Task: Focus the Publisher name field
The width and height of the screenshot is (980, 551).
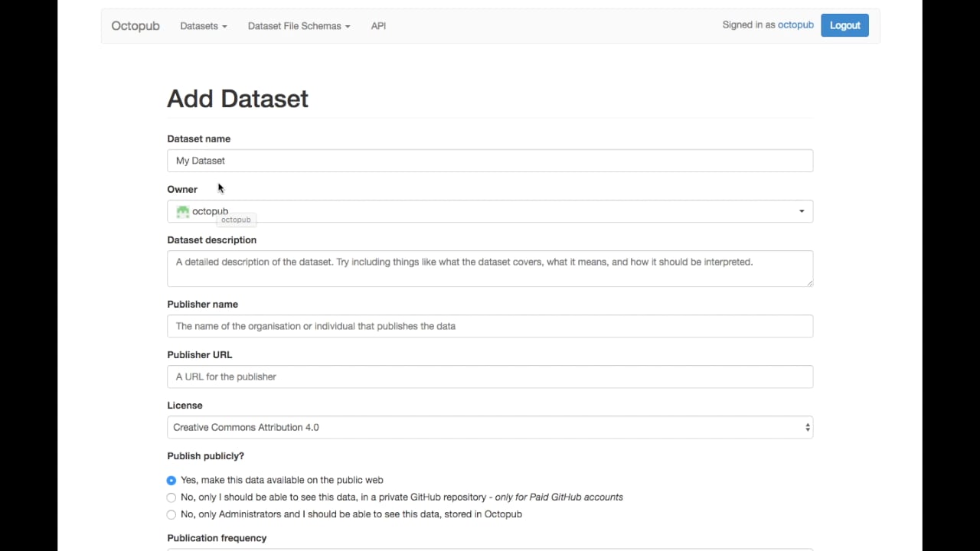Action: coord(490,326)
